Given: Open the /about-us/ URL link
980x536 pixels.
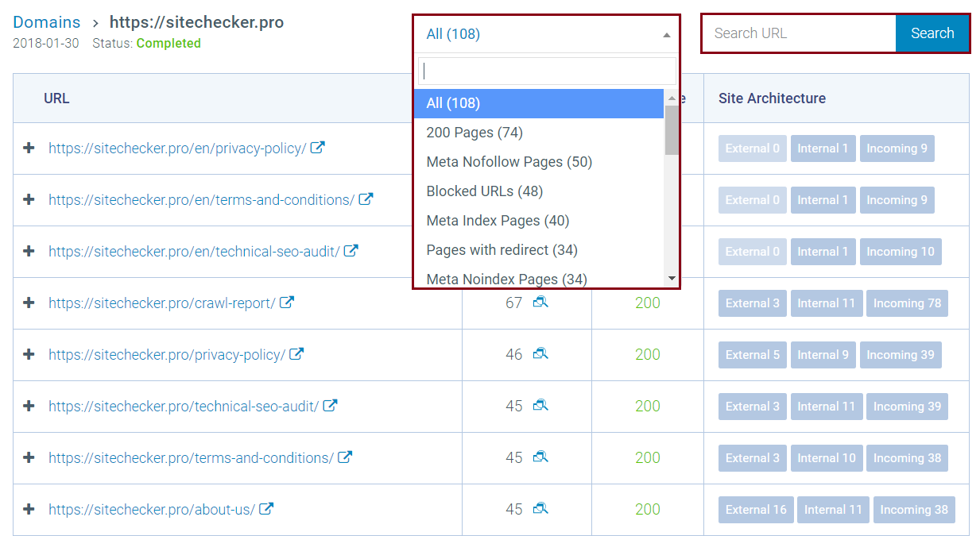Looking at the screenshot, I should tap(152, 510).
